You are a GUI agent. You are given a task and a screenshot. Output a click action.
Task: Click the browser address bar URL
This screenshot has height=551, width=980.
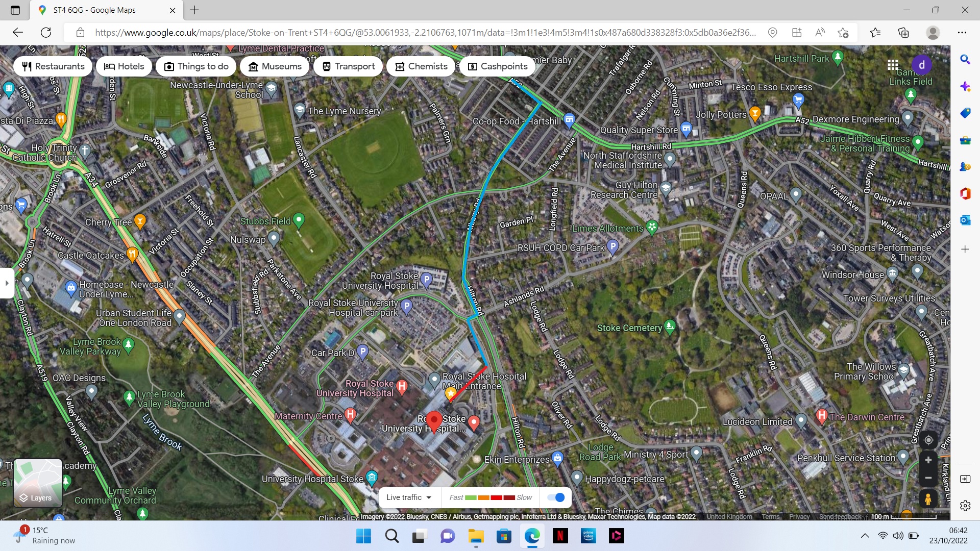(425, 33)
